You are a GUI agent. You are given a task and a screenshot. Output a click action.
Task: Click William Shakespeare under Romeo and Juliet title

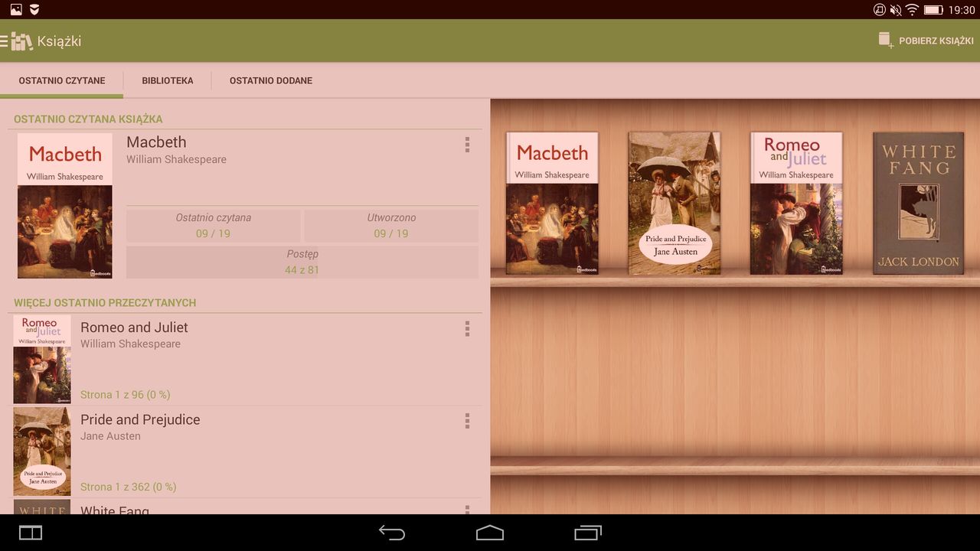130,344
